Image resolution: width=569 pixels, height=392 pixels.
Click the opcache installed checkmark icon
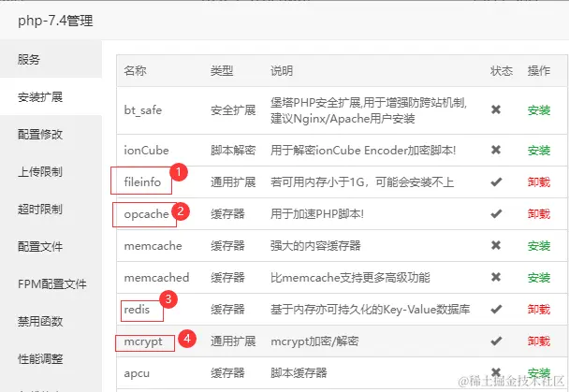(496, 213)
